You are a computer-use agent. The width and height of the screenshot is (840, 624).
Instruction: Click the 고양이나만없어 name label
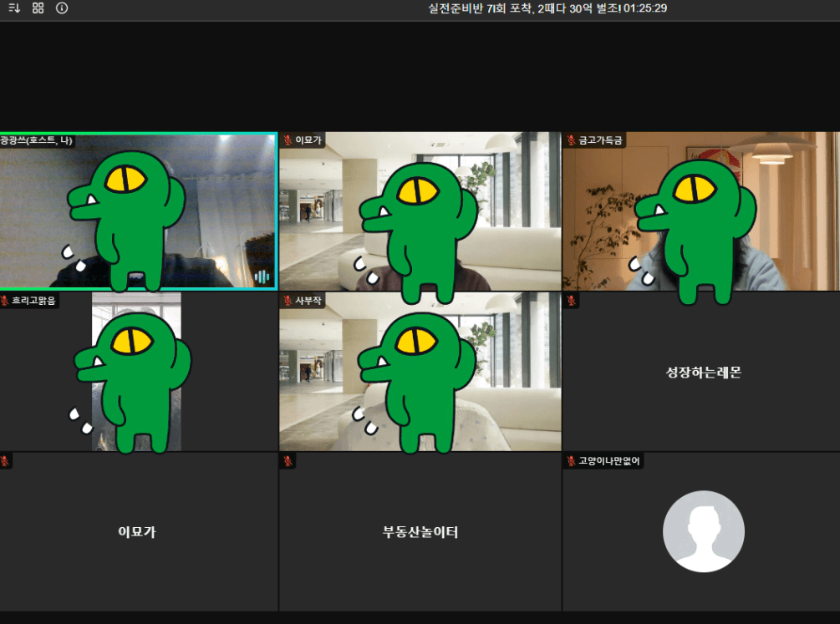point(609,461)
